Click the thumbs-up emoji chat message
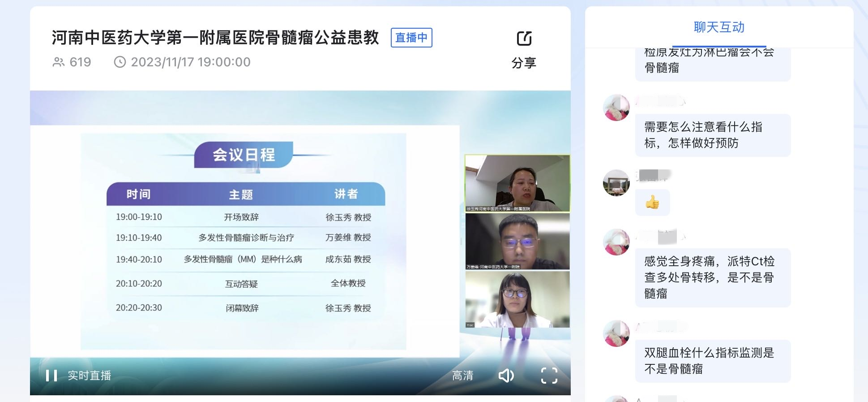 (x=653, y=203)
